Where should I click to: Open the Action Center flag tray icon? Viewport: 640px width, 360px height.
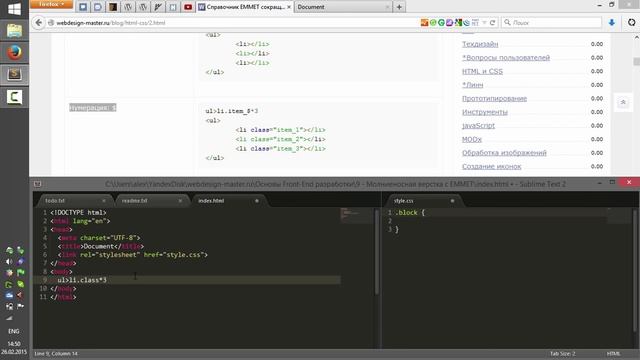click(x=20, y=306)
